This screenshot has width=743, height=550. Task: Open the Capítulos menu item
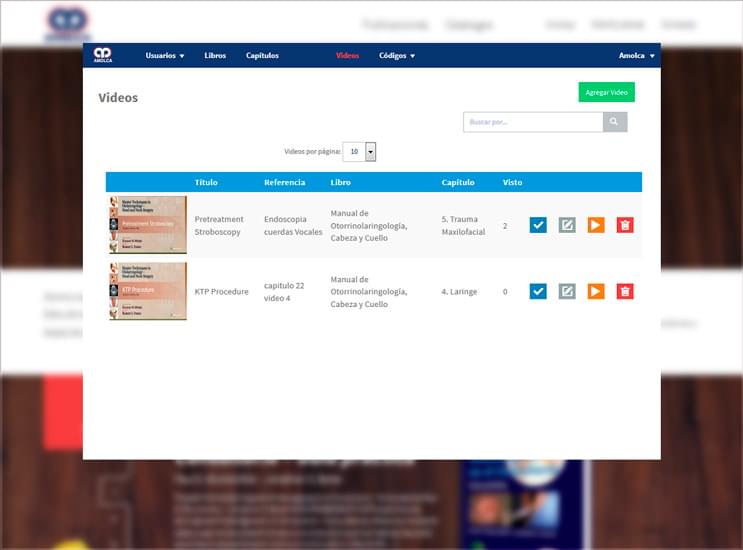[262, 56]
